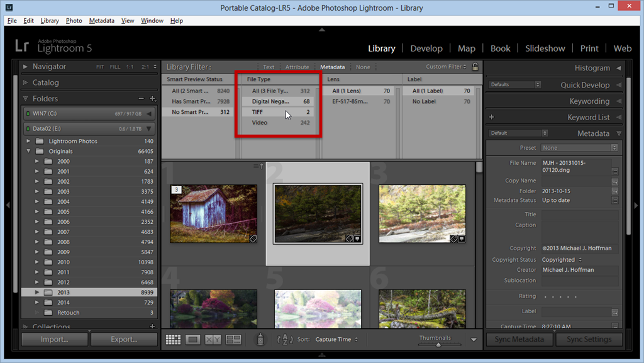Switch to the Slideshow module
The image size is (644, 363).
[545, 48]
